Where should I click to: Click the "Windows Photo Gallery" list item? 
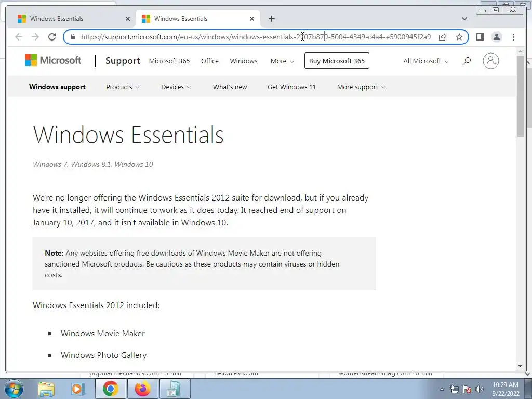pos(103,355)
